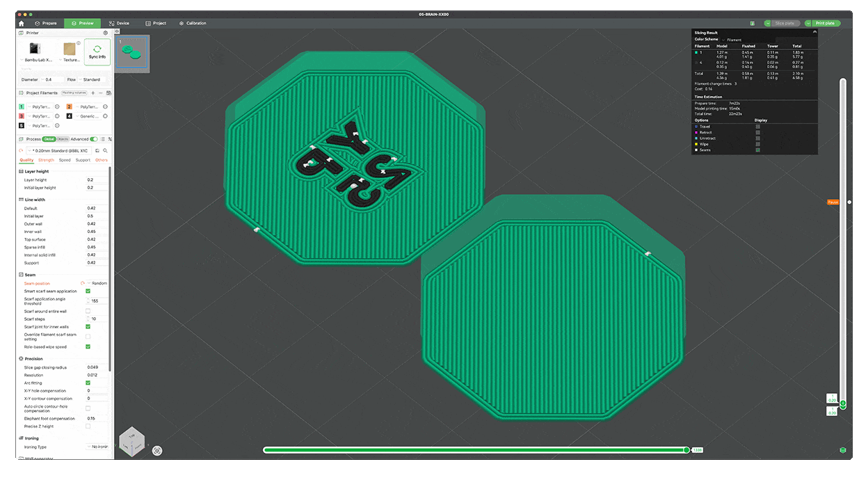This screenshot has height=480, width=868.
Task: Click the navigation orientation cube
Action: click(131, 441)
